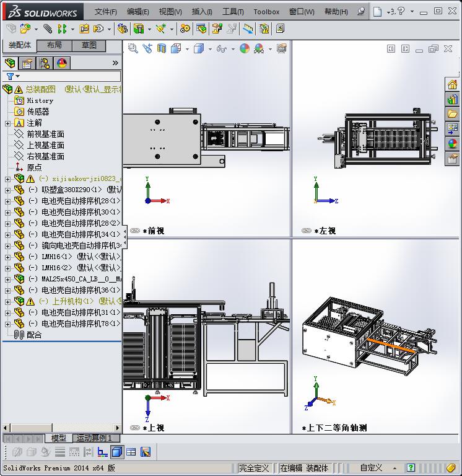Click the Linear Component Pattern icon
The width and height of the screenshot is (462, 476).
click(x=62, y=29)
